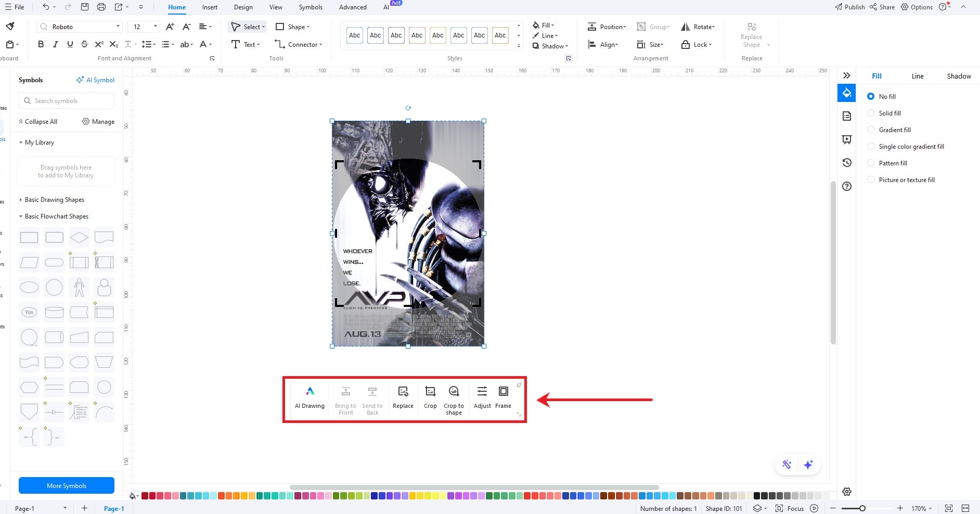
Task: Increase font size with the A-up icon
Action: pyautogui.click(x=170, y=27)
